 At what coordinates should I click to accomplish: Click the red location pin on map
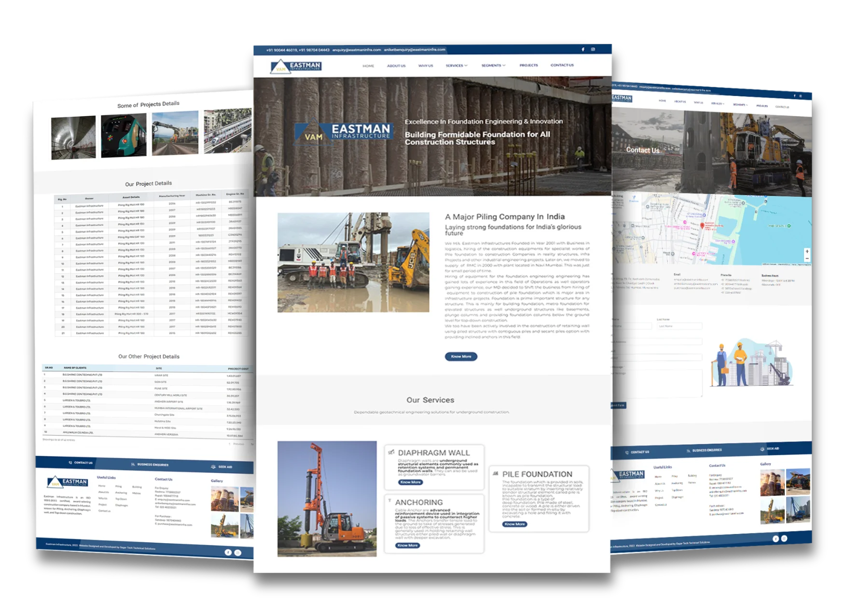tap(702, 226)
